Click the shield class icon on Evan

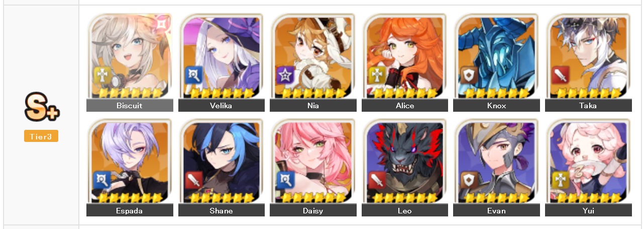(x=468, y=180)
